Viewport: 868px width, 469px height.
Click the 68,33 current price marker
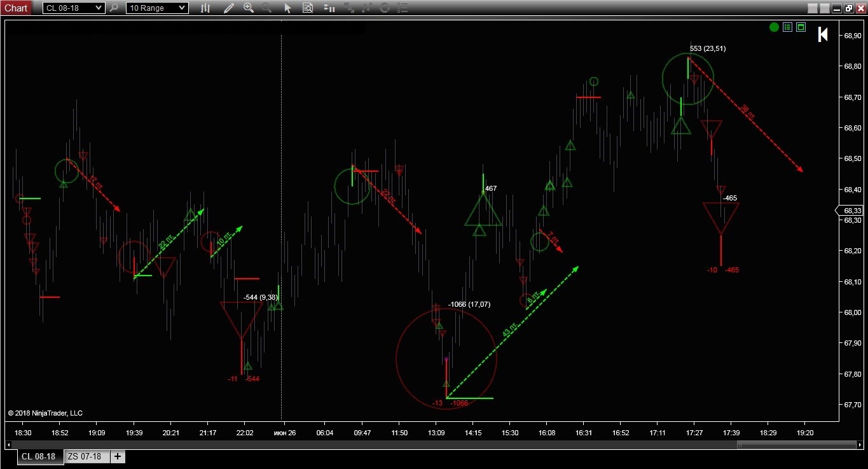[852, 211]
